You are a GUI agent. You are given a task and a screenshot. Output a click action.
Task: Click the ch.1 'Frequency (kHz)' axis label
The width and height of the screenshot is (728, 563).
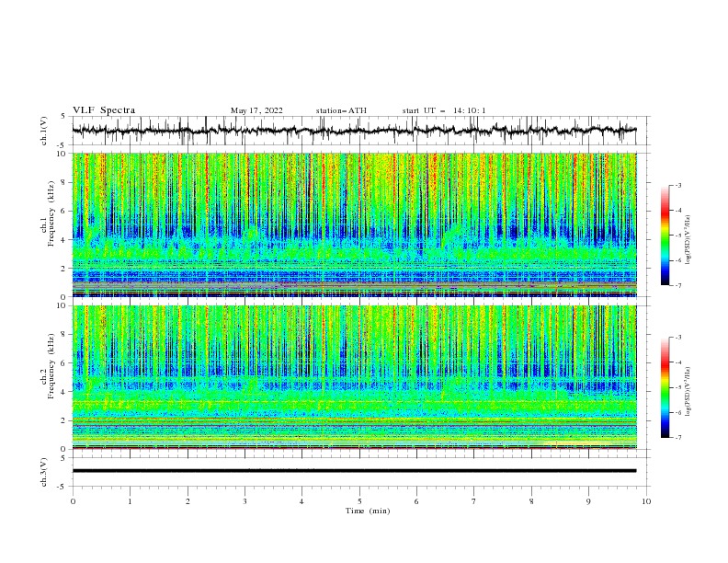(x=51, y=213)
